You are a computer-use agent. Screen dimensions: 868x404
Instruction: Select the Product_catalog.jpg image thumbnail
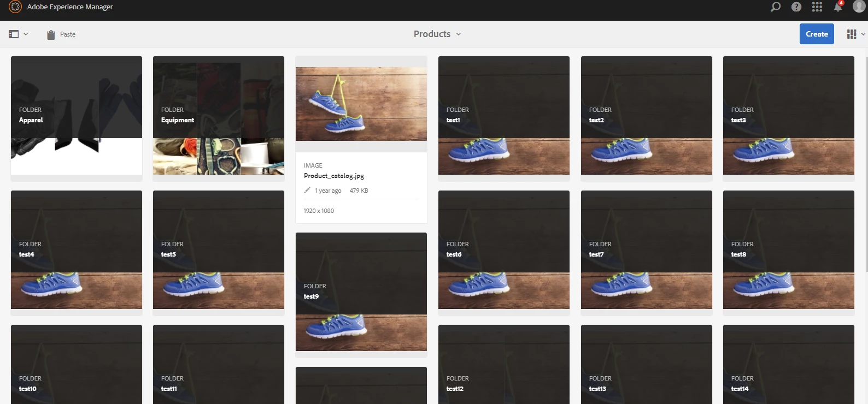(361, 104)
